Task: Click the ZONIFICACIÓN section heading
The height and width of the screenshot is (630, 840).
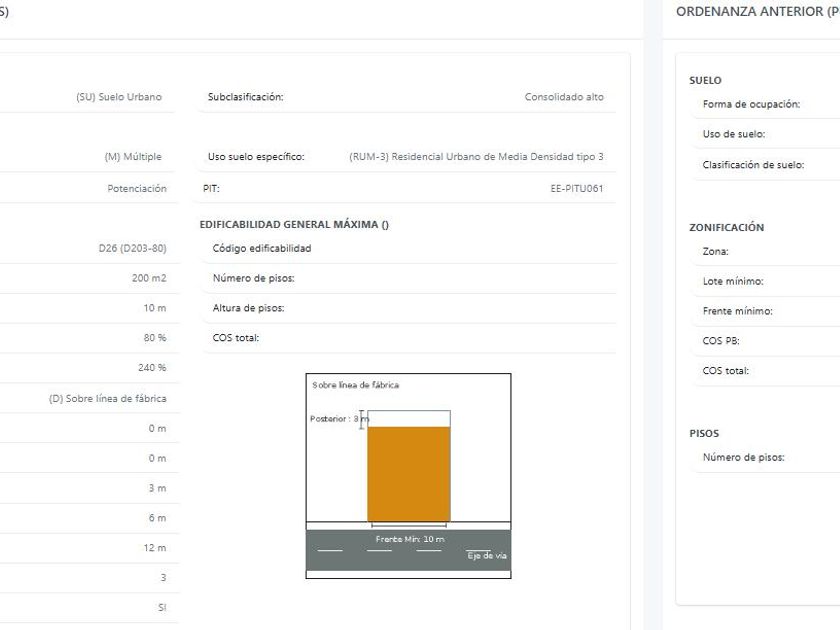Action: click(x=726, y=227)
